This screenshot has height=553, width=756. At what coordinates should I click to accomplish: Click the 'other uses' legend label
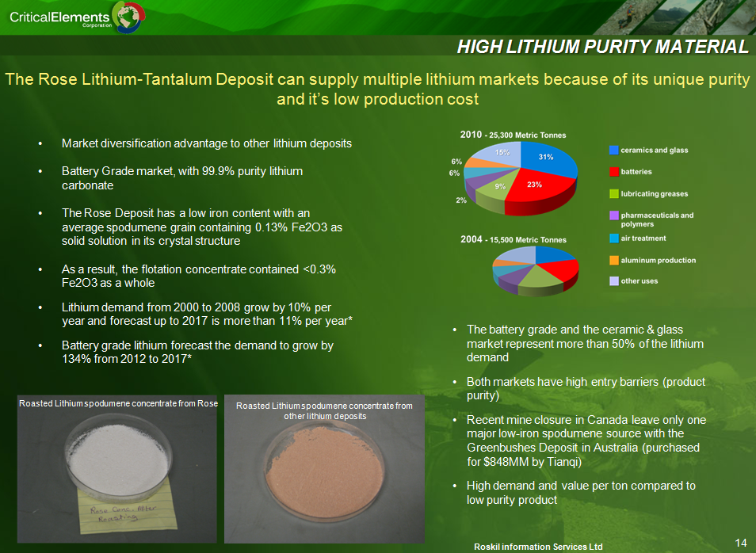click(640, 281)
